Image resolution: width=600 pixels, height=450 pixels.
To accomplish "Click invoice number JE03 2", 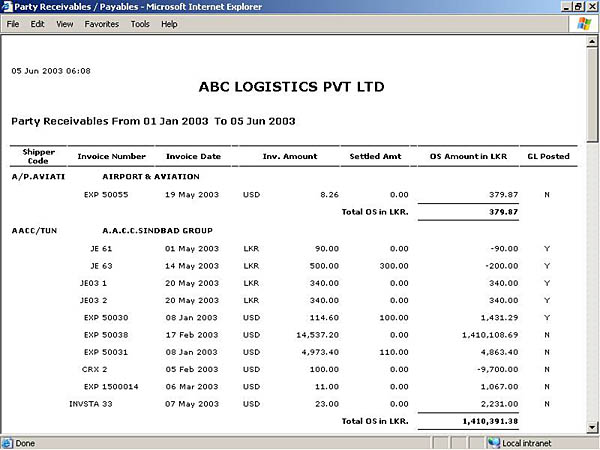I will [x=93, y=300].
